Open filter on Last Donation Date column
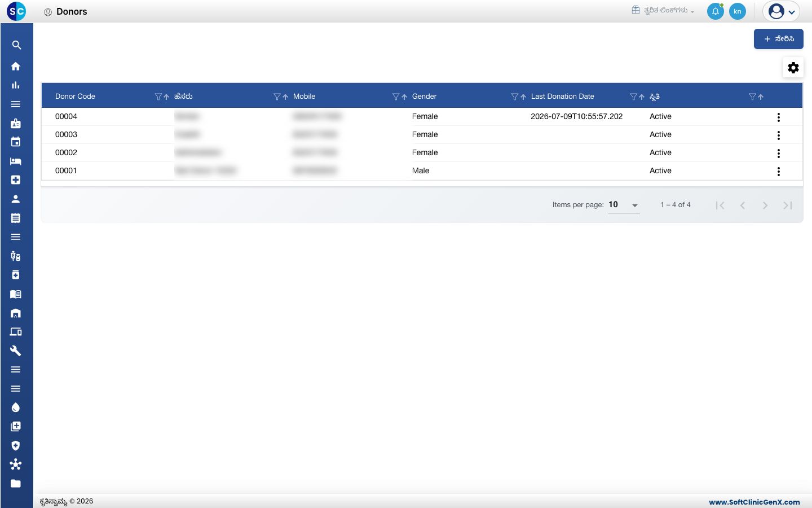 pos(633,97)
